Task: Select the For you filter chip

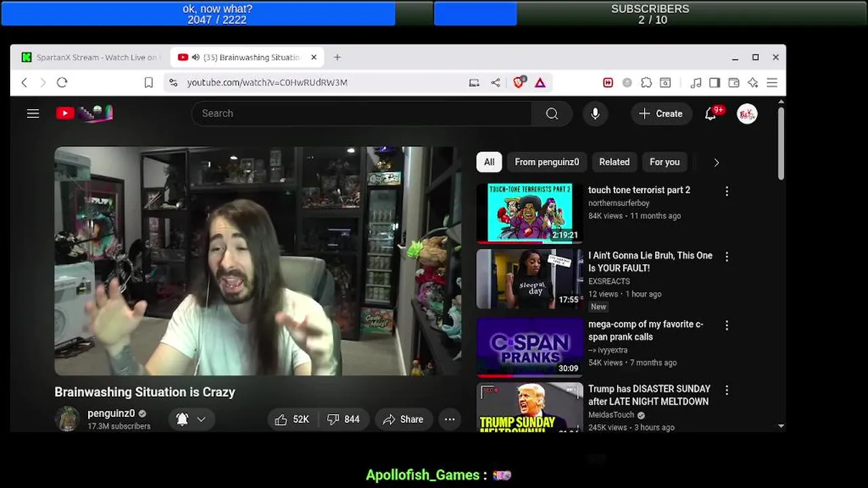Action: pos(665,162)
